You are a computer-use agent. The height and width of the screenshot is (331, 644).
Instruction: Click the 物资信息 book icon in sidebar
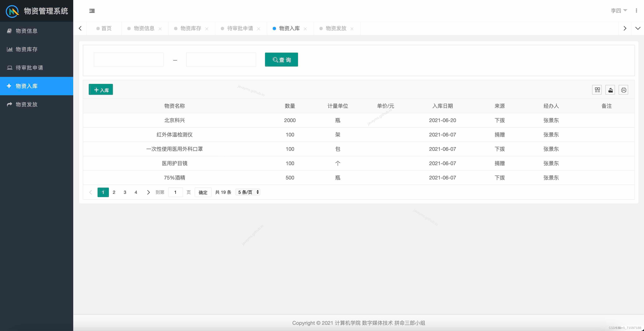pos(10,31)
